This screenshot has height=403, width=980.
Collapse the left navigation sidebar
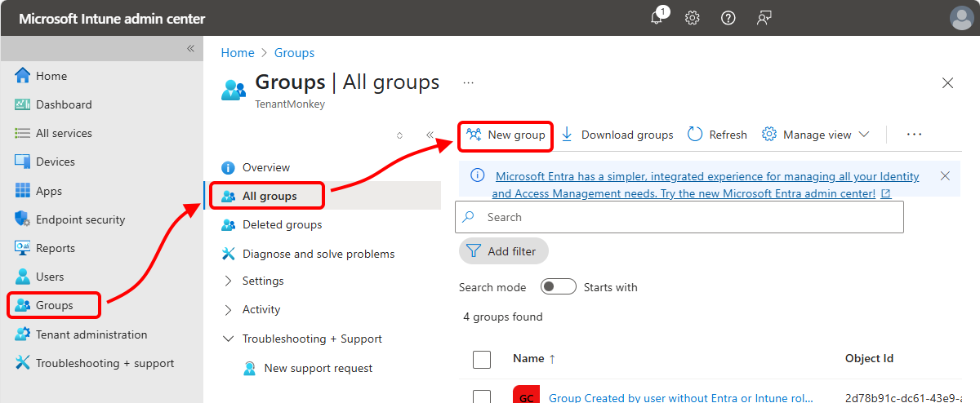(x=190, y=48)
